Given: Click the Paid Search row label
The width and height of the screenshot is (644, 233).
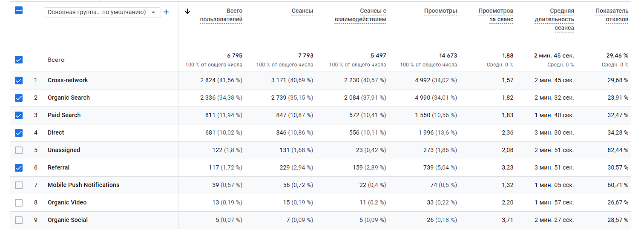Looking at the screenshot, I should pos(64,115).
